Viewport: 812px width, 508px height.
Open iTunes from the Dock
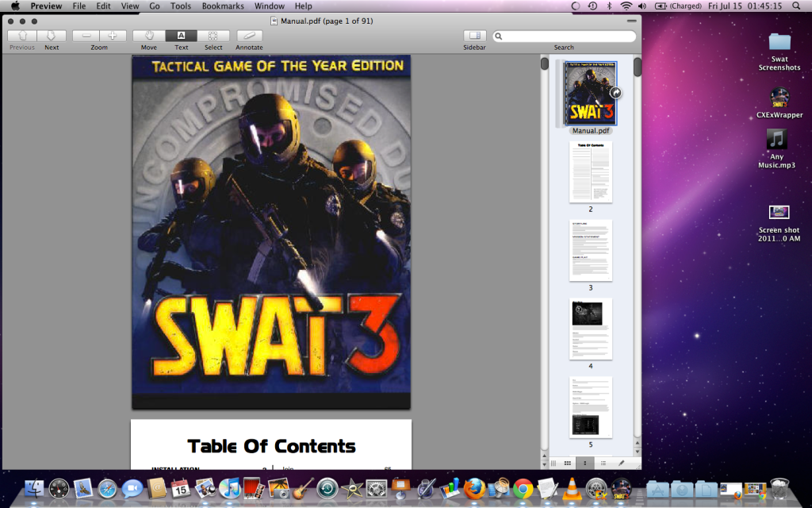tap(229, 488)
